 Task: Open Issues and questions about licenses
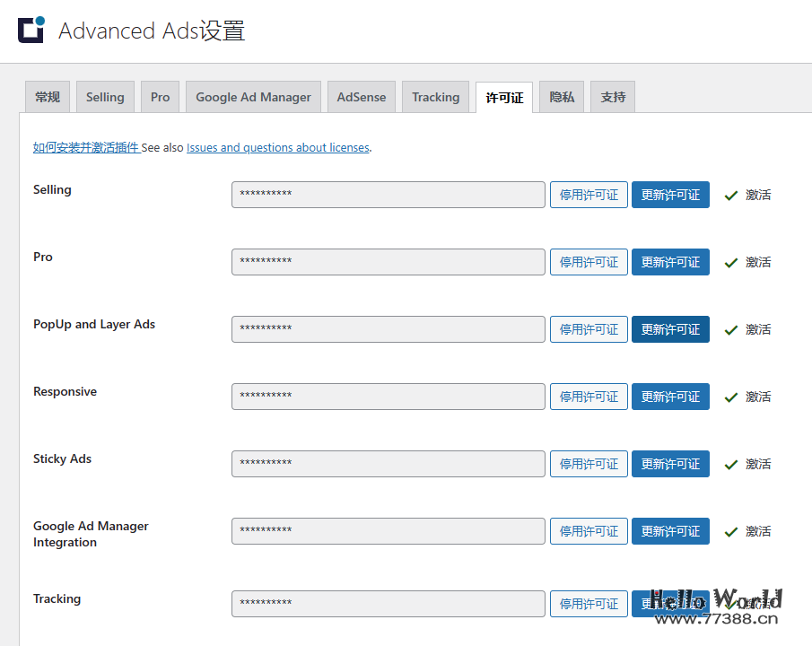[x=278, y=147]
